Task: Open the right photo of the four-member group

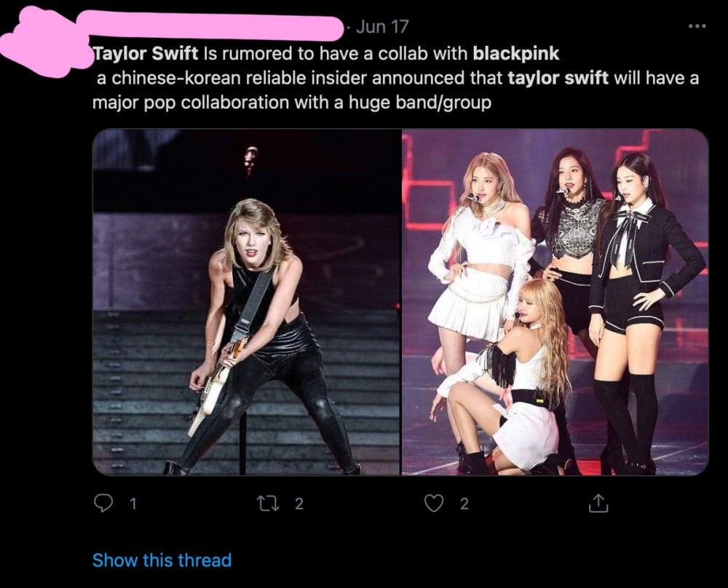Action: pos(555,302)
